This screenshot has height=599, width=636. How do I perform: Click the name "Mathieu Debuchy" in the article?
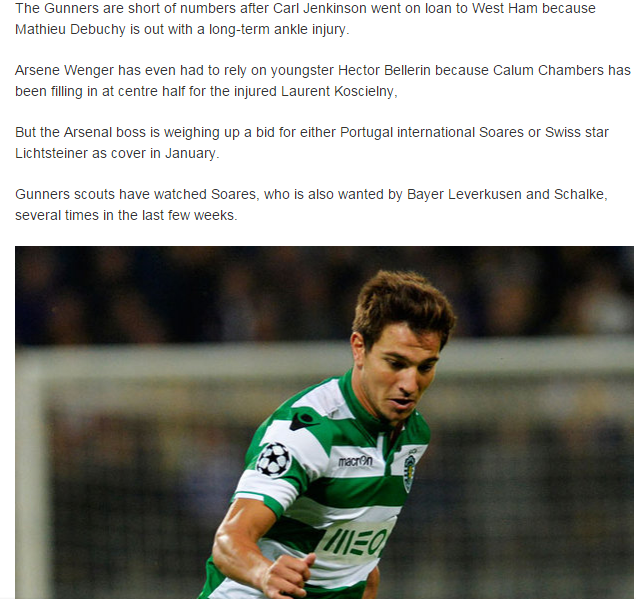[x=70, y=29]
